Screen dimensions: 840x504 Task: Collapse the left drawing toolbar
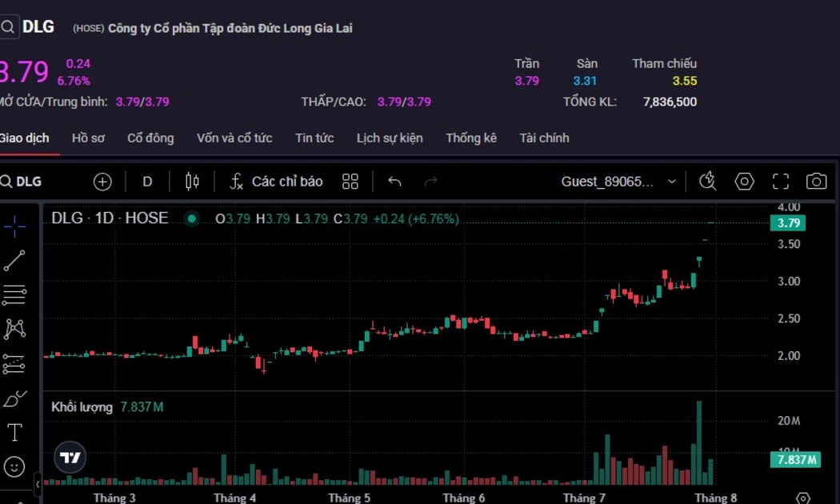38,484
